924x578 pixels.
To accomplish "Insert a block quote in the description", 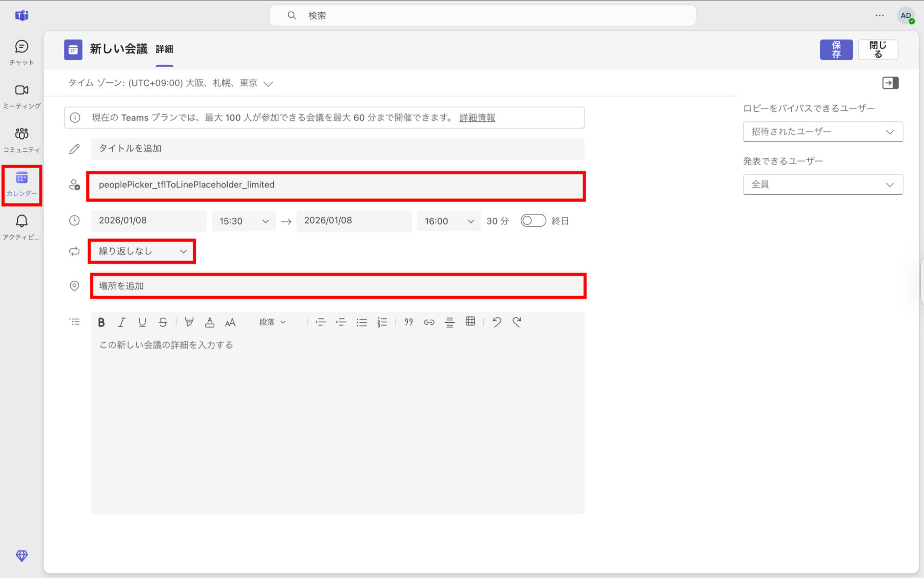I will (408, 322).
